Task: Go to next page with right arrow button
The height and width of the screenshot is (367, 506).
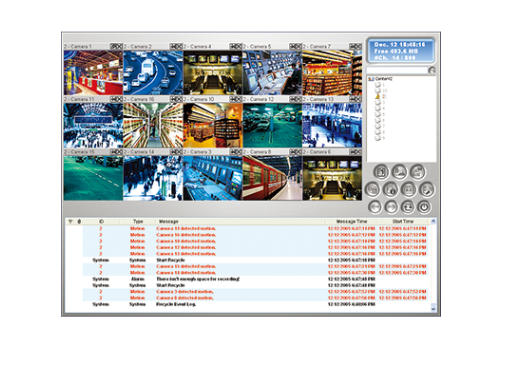Action: [x=391, y=207]
